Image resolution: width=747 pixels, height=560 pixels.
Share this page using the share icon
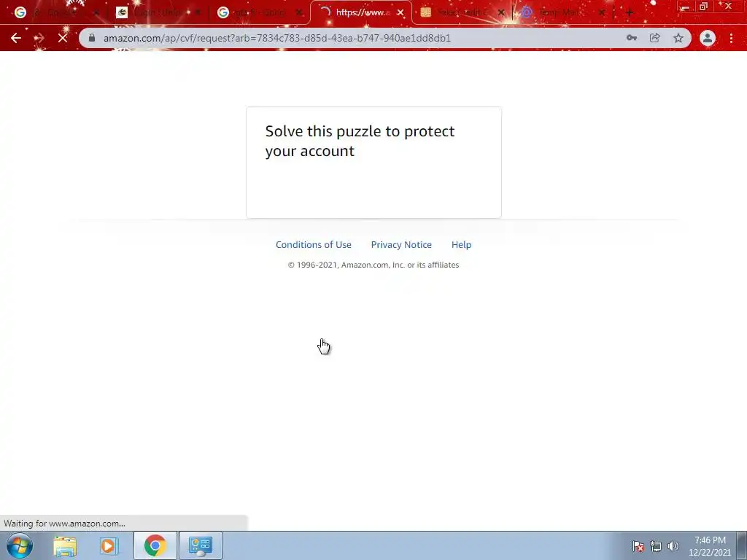[655, 38]
